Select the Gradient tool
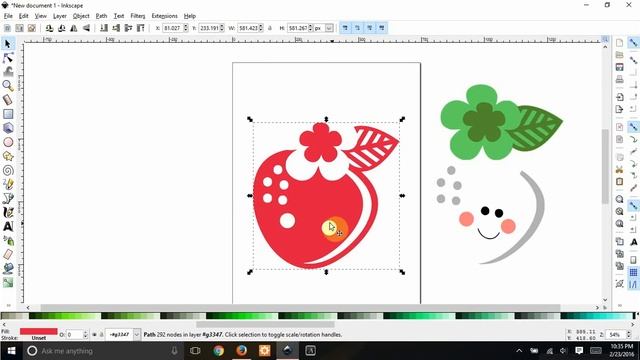The height and width of the screenshot is (360, 640). (x=8, y=282)
